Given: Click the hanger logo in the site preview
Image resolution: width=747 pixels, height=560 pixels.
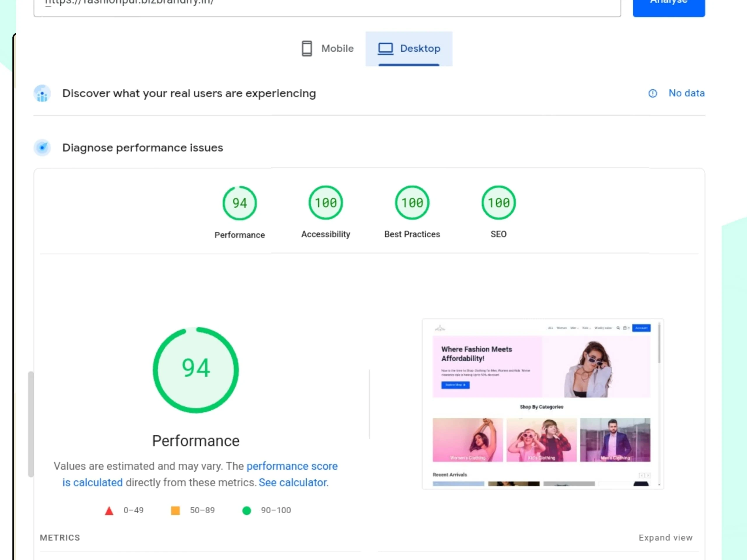Looking at the screenshot, I should coord(440,328).
